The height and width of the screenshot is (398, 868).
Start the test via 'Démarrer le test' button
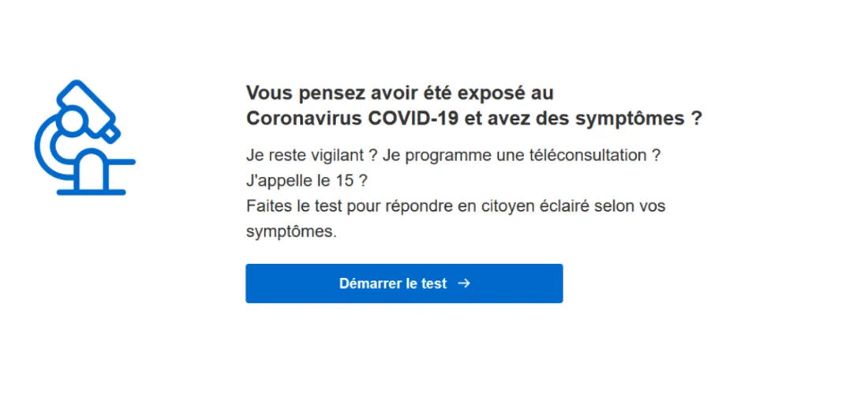point(404,283)
